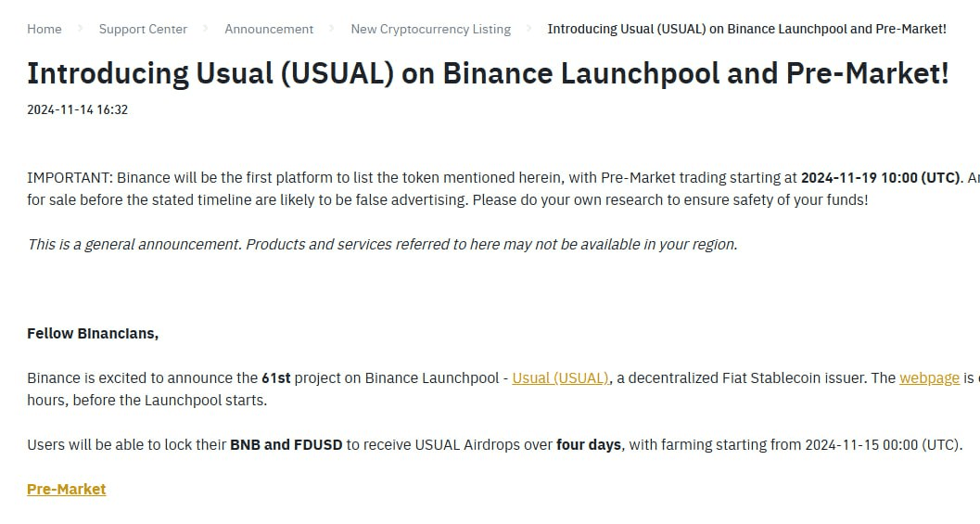
Task: Click the main article headline
Action: click(x=488, y=73)
